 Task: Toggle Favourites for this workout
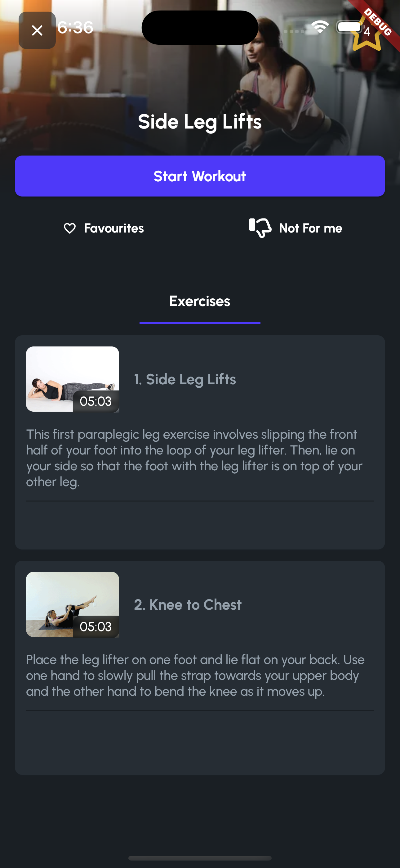[103, 228]
